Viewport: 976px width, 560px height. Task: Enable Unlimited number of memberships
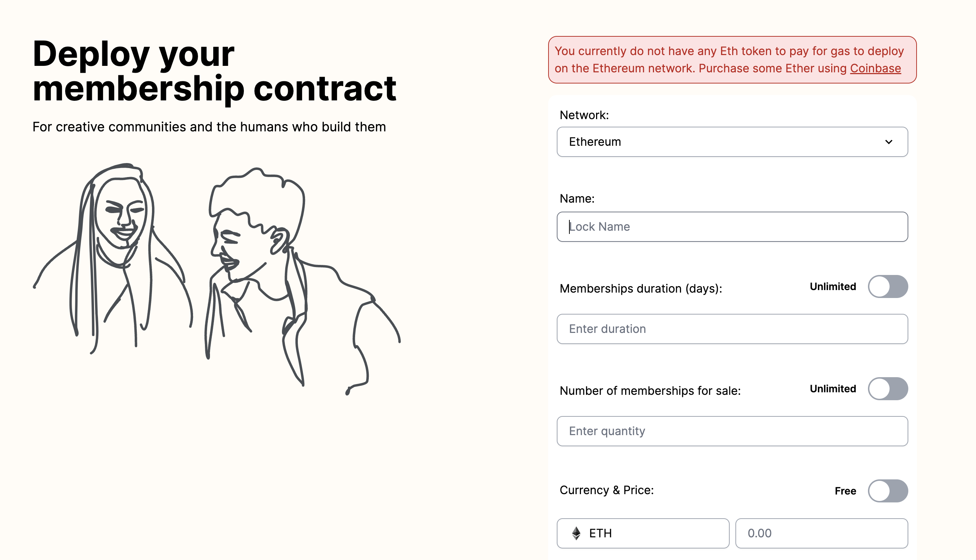pyautogui.click(x=887, y=389)
